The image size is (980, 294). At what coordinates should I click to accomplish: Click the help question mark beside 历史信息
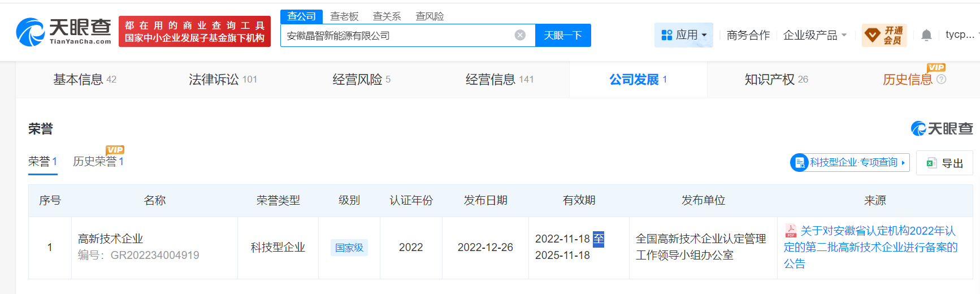point(941,79)
